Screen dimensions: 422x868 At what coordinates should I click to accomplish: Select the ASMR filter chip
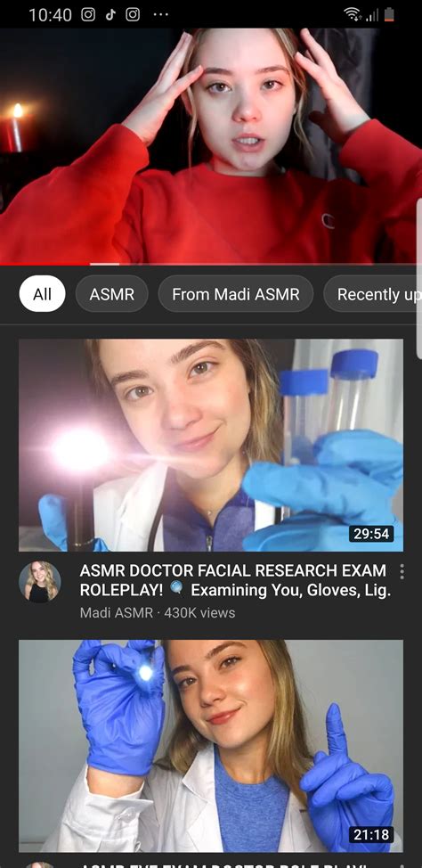pyautogui.click(x=111, y=294)
